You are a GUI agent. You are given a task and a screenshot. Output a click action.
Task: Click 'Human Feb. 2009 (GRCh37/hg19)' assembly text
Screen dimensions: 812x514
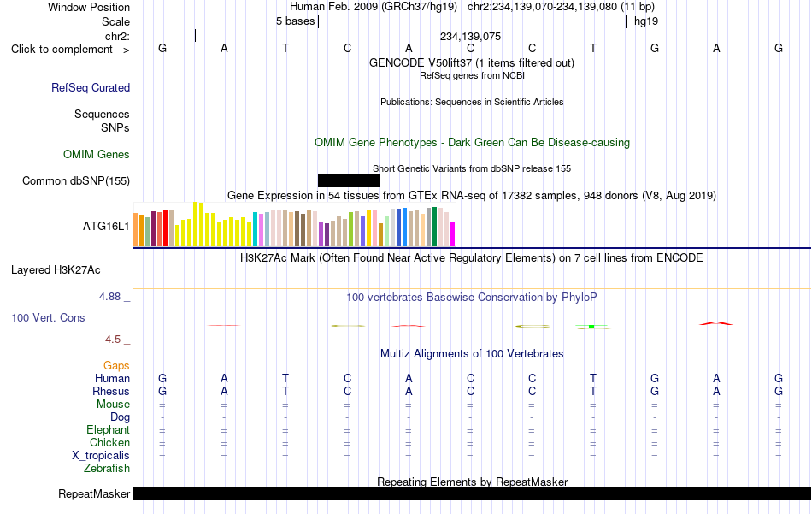tap(374, 7)
